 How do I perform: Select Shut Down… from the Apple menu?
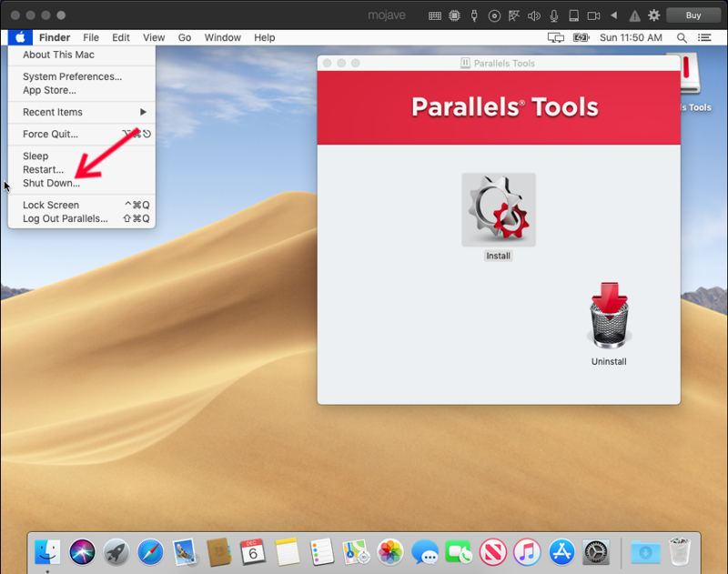coord(51,183)
